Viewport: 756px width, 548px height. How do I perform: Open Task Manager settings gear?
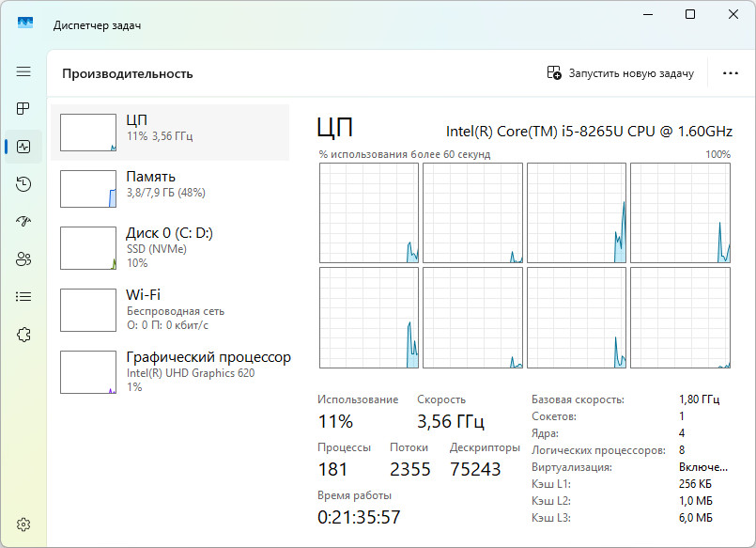(23, 524)
